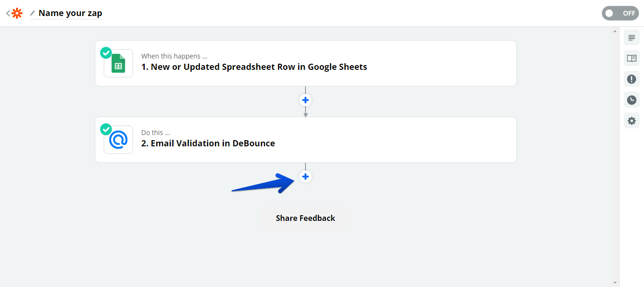Image resolution: width=644 pixels, height=287 pixels.
Task: Click the Share Feedback button
Action: point(305,218)
